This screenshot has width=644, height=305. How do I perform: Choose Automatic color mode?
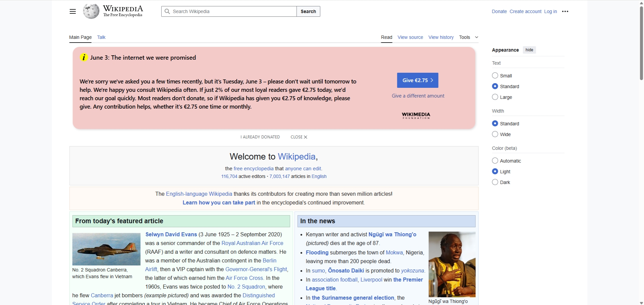click(x=495, y=161)
